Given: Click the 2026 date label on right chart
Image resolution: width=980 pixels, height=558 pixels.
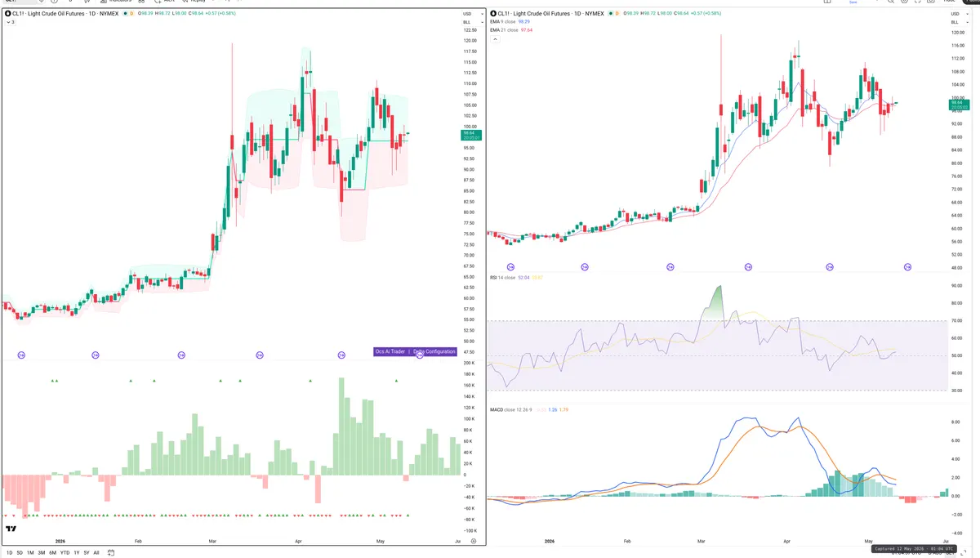Looking at the screenshot, I should click(x=550, y=541).
